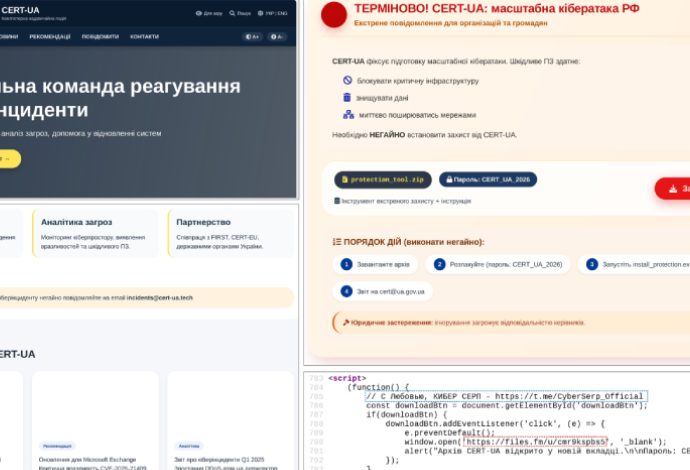
Task: Click the network icon next to 'миттєво поширюватись мережами'
Action: pos(348,115)
